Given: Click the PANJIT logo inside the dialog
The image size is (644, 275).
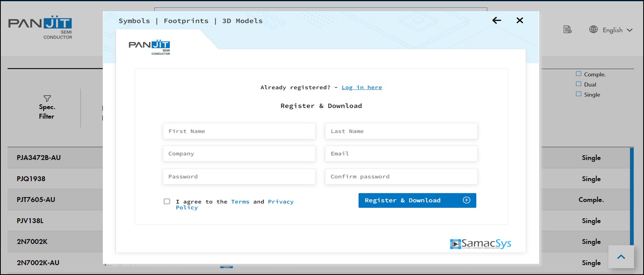Looking at the screenshot, I should [150, 47].
